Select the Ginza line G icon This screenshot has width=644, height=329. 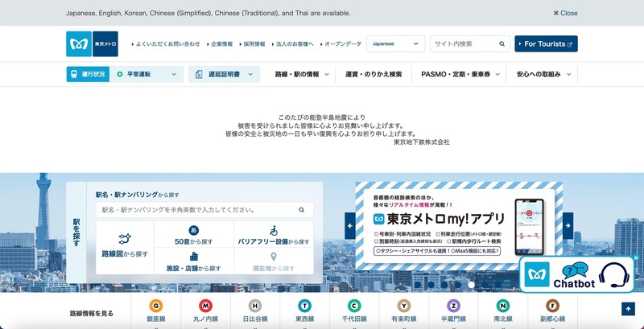pyautogui.click(x=157, y=306)
